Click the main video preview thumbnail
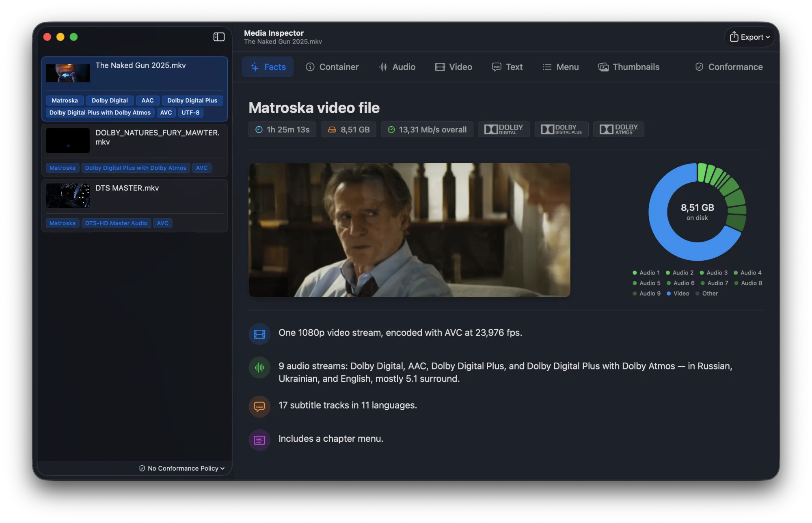Image resolution: width=812 pixels, height=523 pixels. (x=409, y=230)
